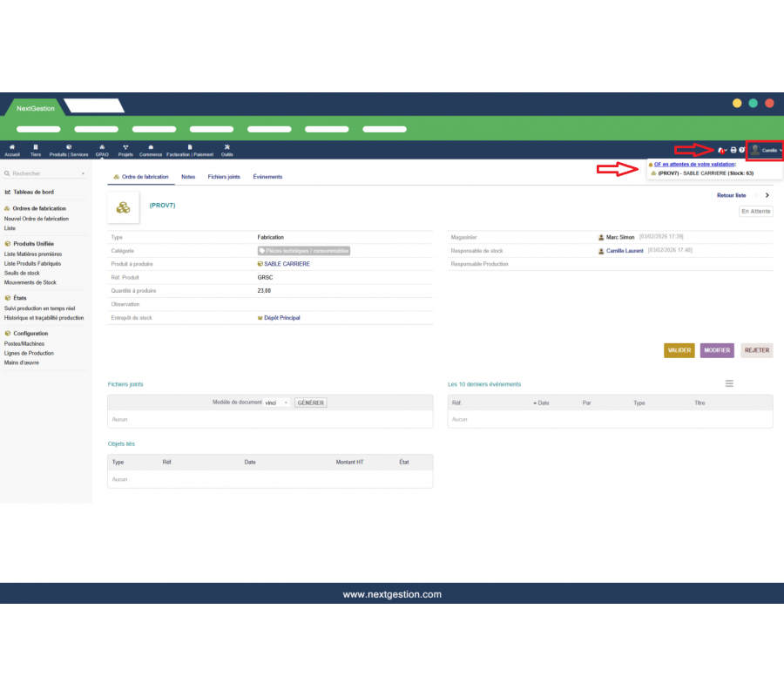Open events list hamburger menu icon
Screen dimensions: 784x697
(x=729, y=383)
